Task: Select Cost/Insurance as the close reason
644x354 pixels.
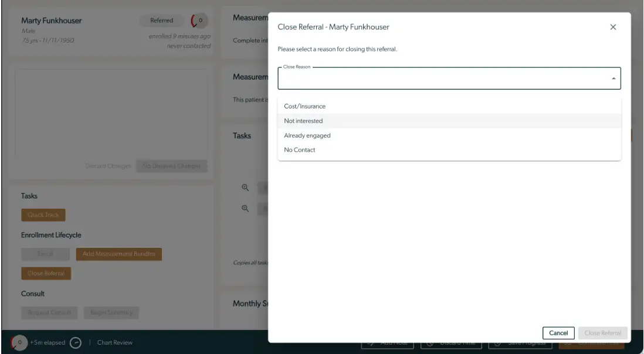Action: click(x=304, y=106)
